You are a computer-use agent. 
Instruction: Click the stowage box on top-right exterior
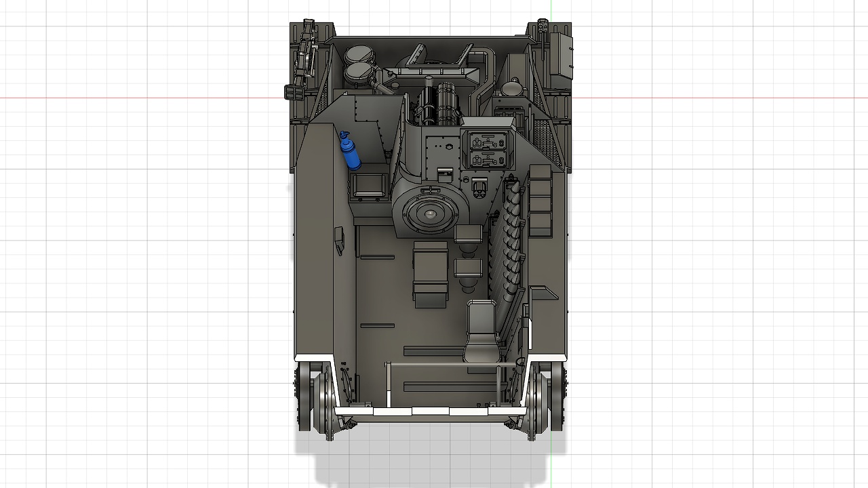tap(562, 56)
